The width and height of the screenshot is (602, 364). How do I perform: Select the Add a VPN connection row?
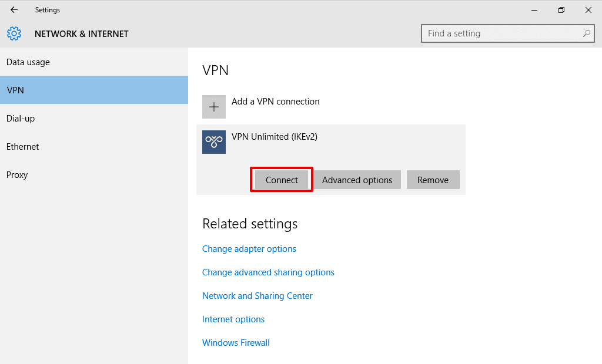275,101
